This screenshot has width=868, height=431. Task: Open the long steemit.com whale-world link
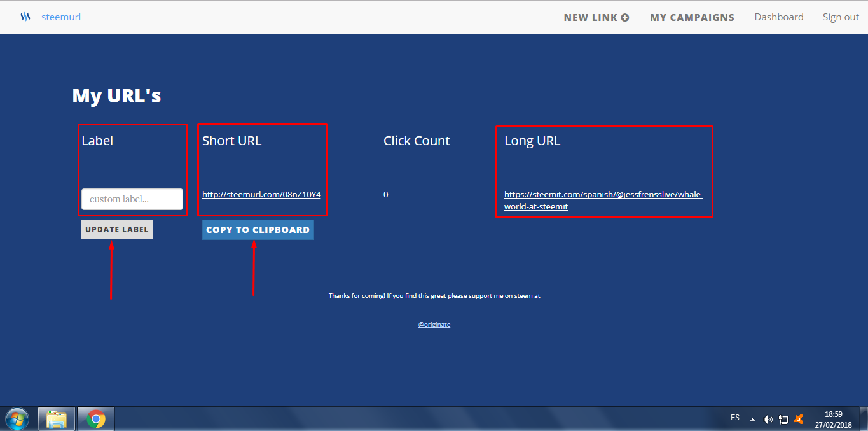pos(603,201)
